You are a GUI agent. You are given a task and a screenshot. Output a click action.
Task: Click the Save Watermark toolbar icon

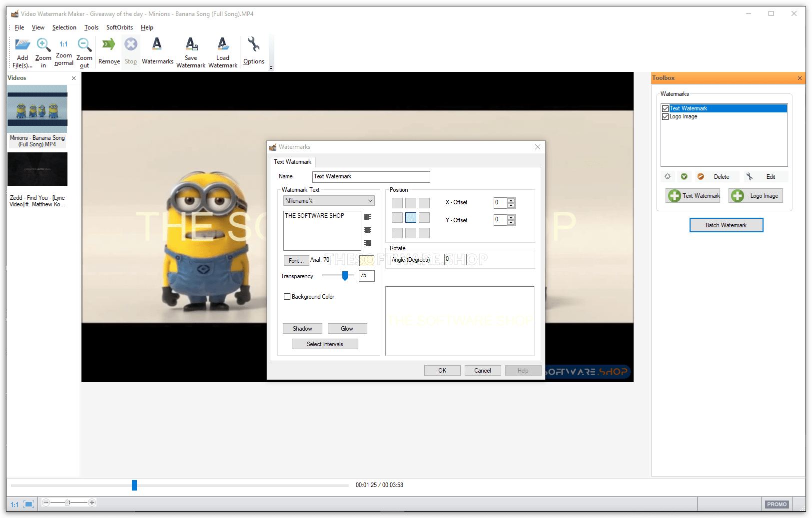coord(191,45)
